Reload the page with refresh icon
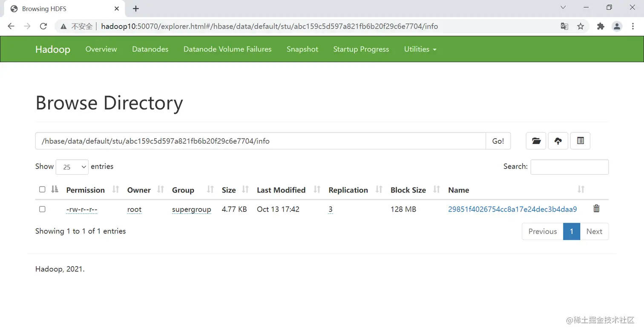 click(43, 26)
